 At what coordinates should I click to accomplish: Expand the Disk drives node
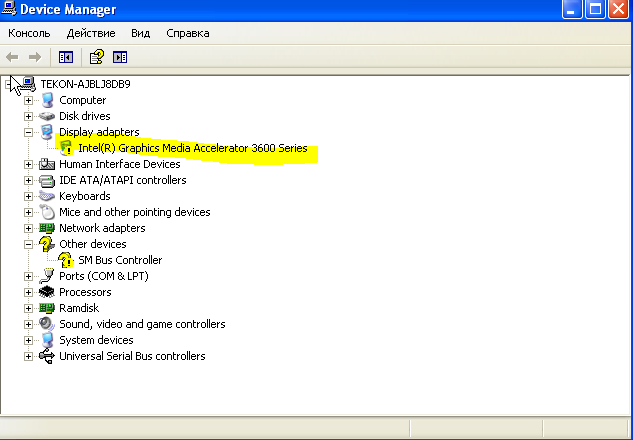pos(29,116)
